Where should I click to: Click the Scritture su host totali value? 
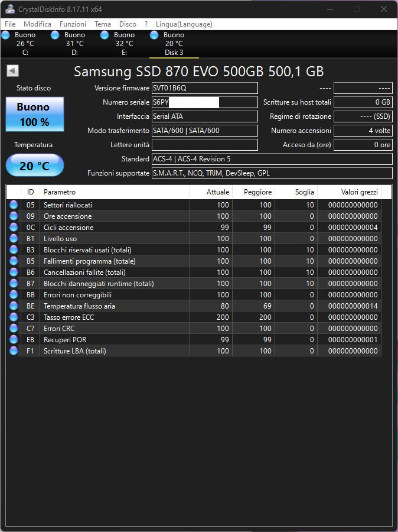[x=363, y=102]
